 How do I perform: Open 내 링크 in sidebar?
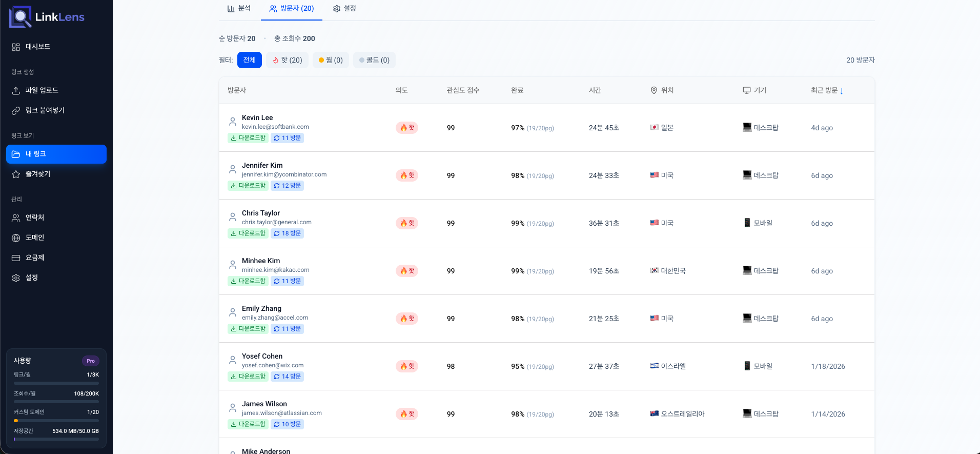click(56, 154)
